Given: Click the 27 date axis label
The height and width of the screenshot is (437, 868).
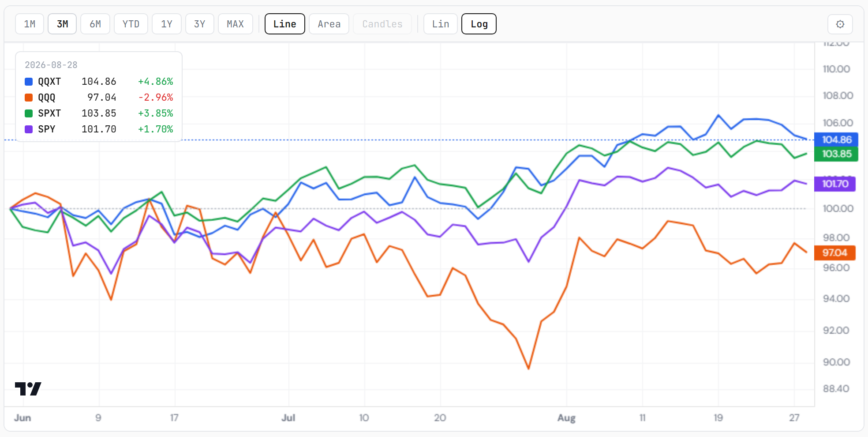Looking at the screenshot, I should (x=794, y=418).
